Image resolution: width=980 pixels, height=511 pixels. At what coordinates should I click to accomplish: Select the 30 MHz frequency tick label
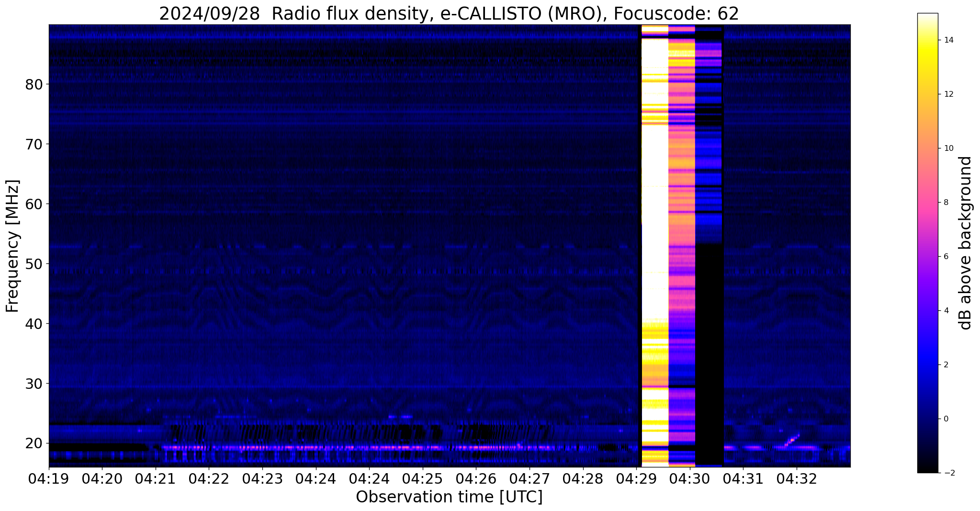point(34,384)
